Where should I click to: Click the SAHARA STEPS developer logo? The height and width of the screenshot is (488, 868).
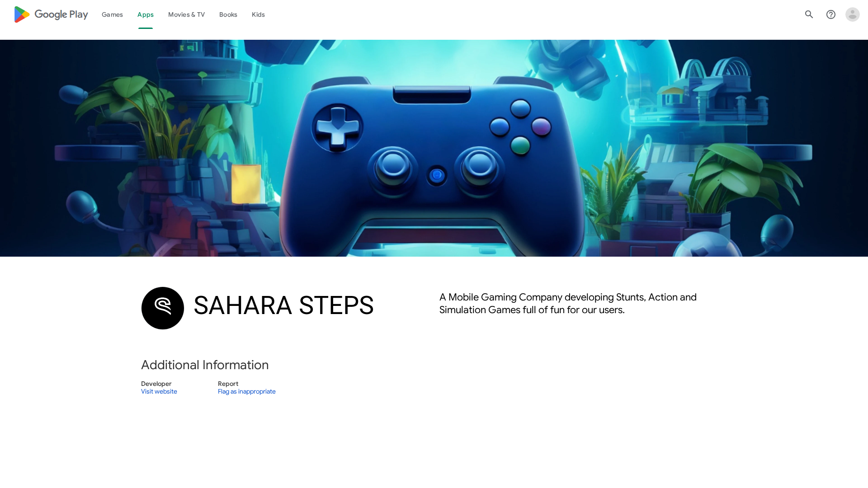coord(163,308)
